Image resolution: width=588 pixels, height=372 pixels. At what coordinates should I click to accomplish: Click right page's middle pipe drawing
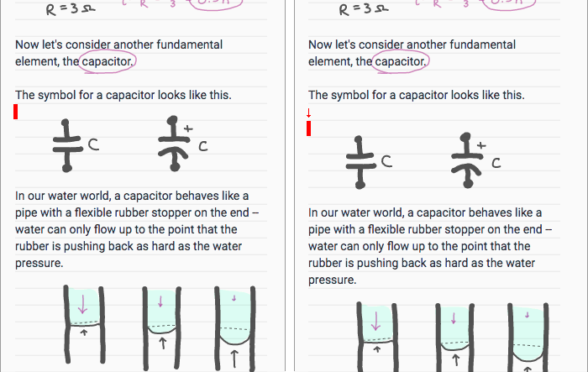(x=455, y=338)
